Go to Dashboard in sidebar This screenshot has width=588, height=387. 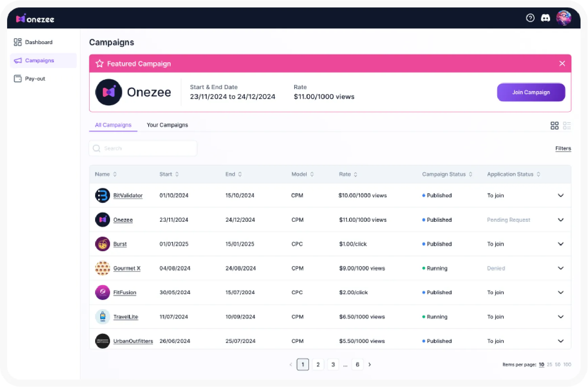click(33, 42)
